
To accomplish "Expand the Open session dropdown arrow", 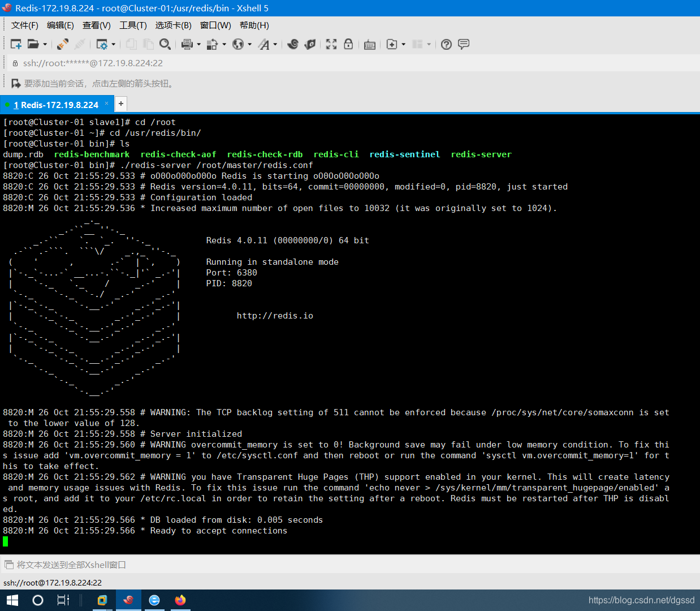I will coord(45,44).
